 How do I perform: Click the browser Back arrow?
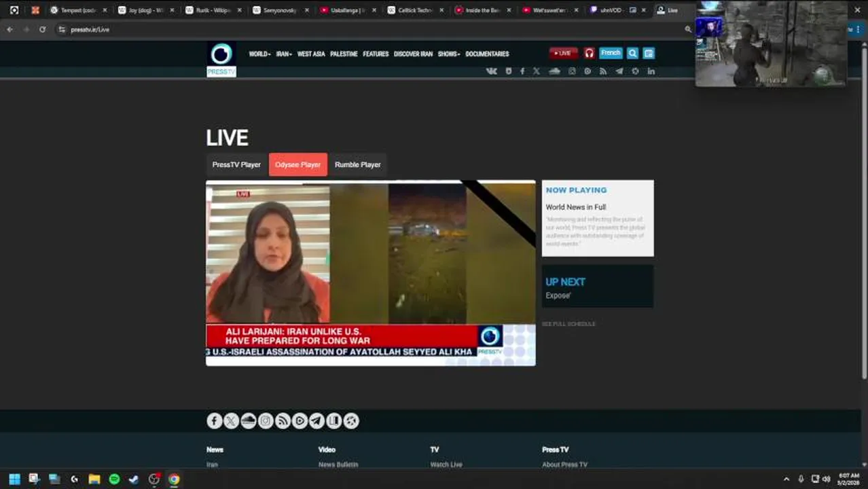pos(10,29)
